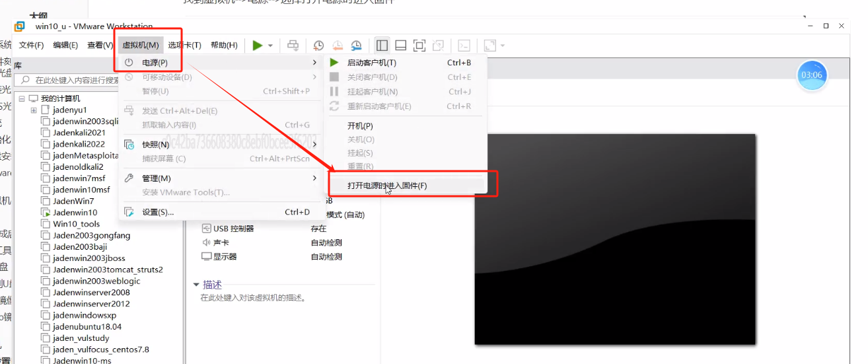Image resolution: width=868 pixels, height=364 pixels.
Task: Select jadenwin2003weblogic virtual machine
Action: click(96, 281)
